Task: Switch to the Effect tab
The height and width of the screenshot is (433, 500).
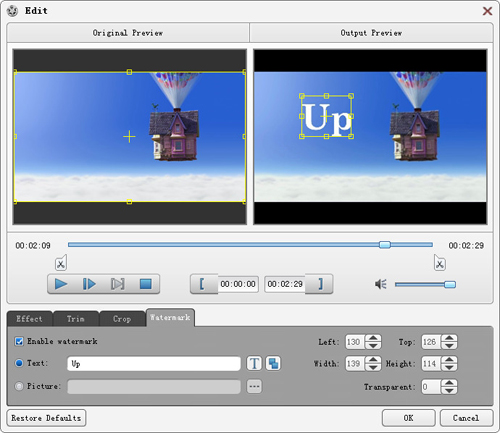Action: click(x=29, y=319)
